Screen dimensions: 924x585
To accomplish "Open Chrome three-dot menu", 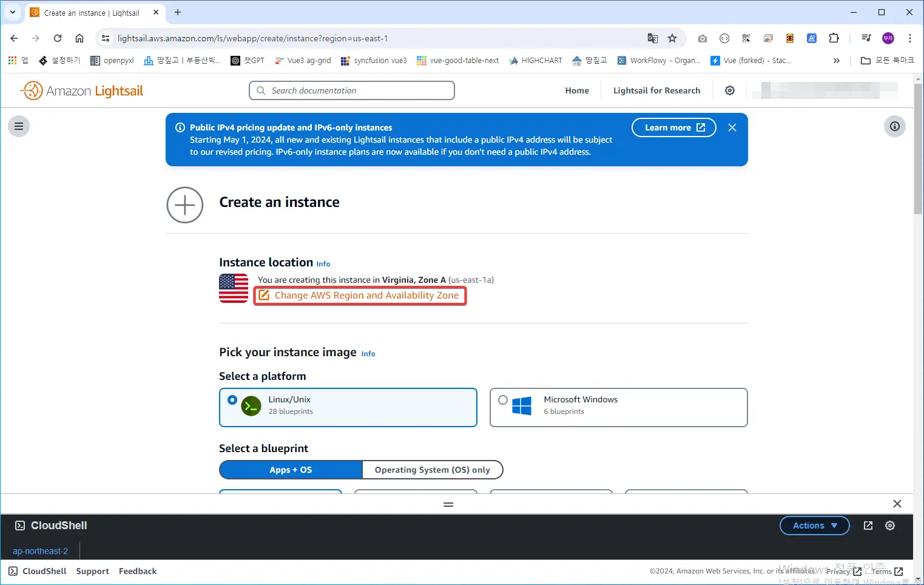I will pos(910,38).
